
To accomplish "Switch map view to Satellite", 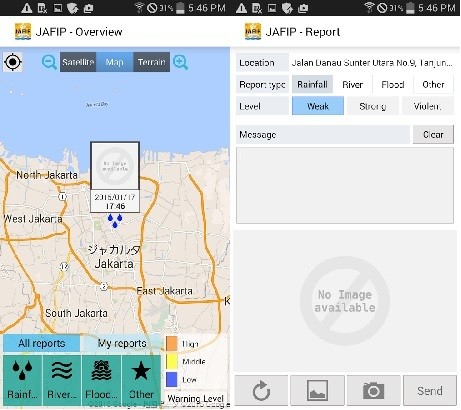I will 78,62.
